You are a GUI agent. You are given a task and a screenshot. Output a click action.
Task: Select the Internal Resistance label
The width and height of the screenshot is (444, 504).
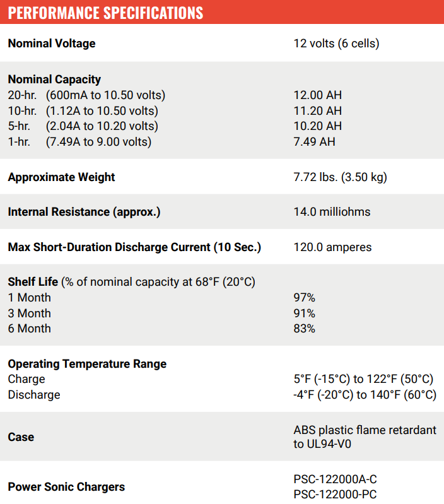point(84,212)
